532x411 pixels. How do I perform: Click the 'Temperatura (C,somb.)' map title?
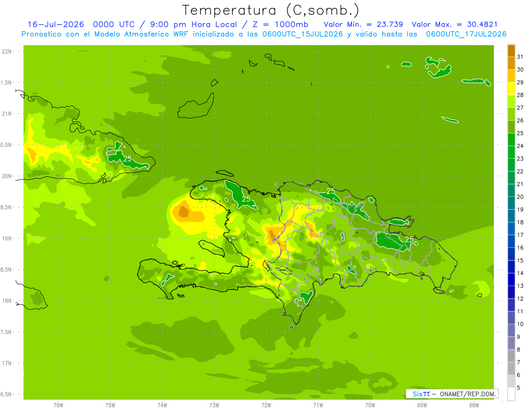coord(271,10)
